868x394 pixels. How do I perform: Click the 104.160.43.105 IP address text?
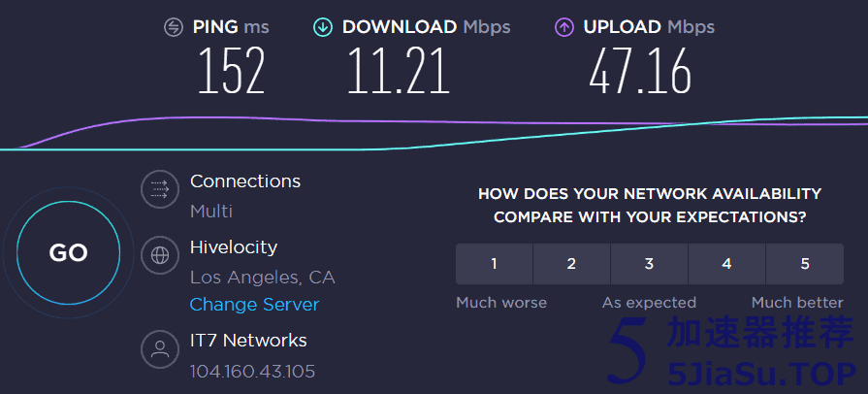point(252,371)
